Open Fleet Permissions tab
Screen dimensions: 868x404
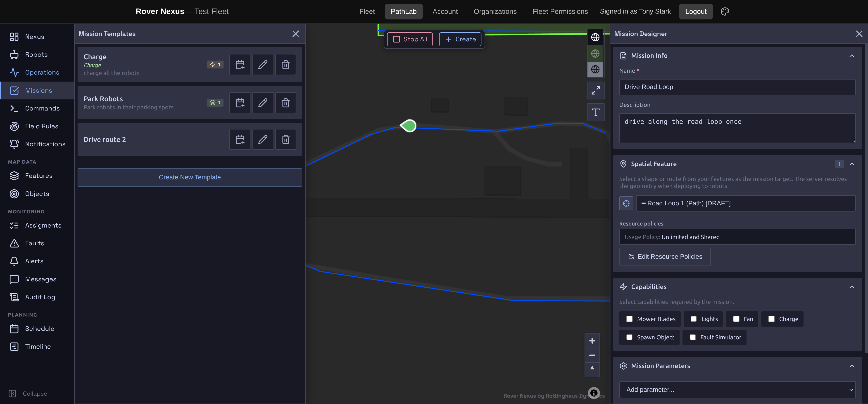[560, 12]
